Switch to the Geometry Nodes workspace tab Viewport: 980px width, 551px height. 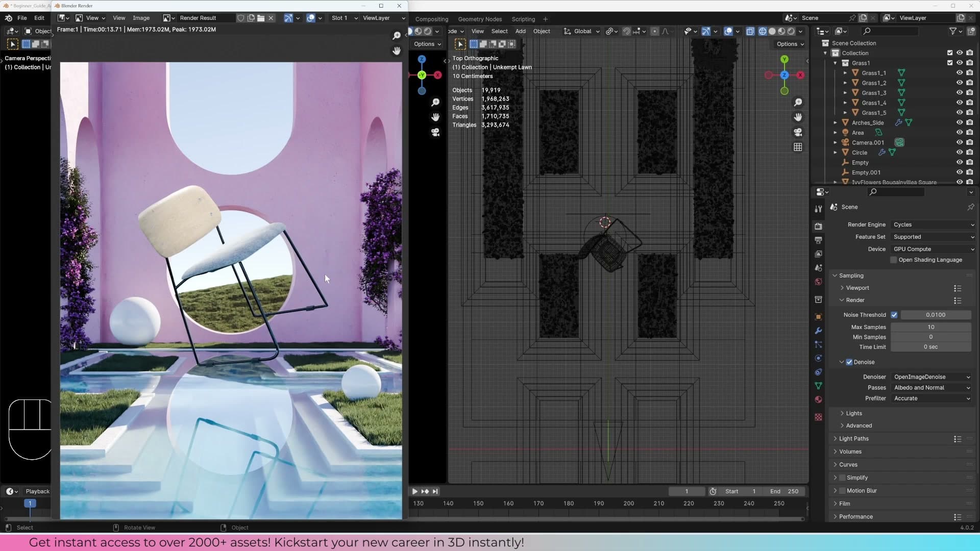coord(480,19)
